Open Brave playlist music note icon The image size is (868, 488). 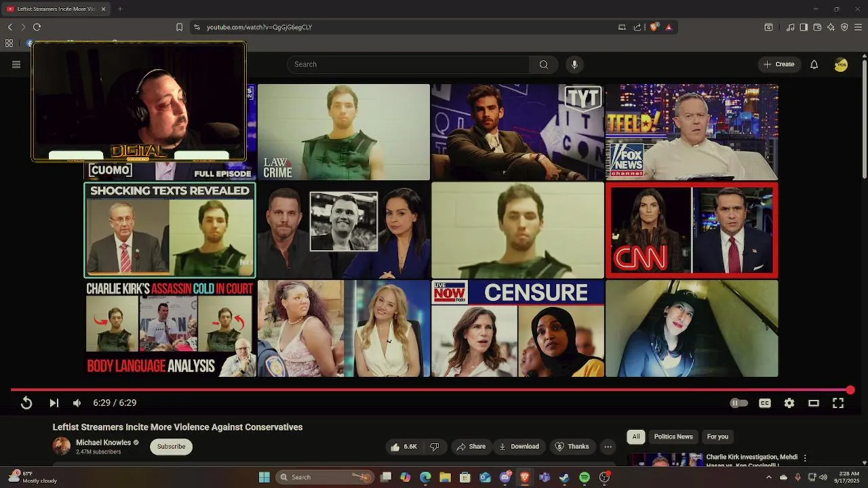point(790,27)
